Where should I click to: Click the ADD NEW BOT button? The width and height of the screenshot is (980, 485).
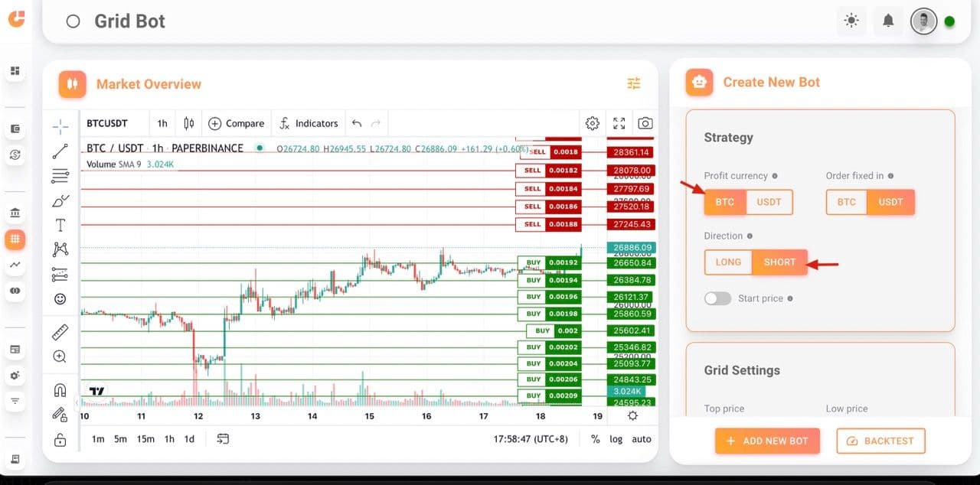(x=767, y=441)
